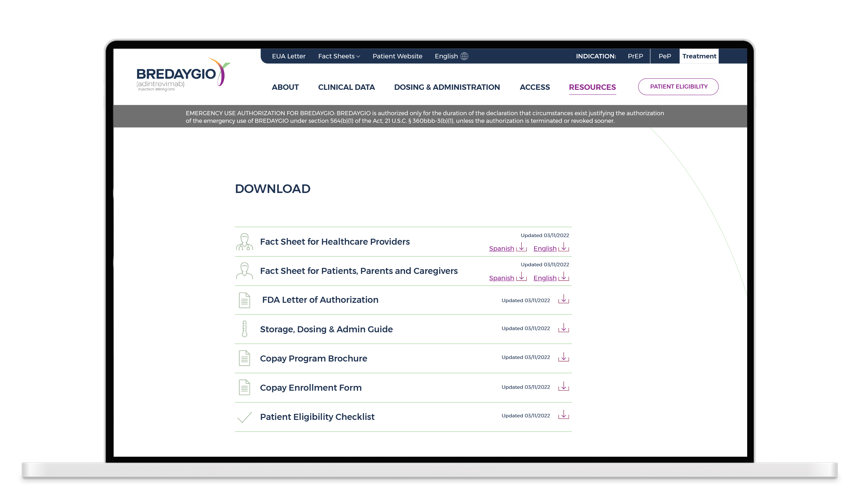Select the Treatment indication
This screenshot has width=857, height=504.
pyautogui.click(x=699, y=56)
